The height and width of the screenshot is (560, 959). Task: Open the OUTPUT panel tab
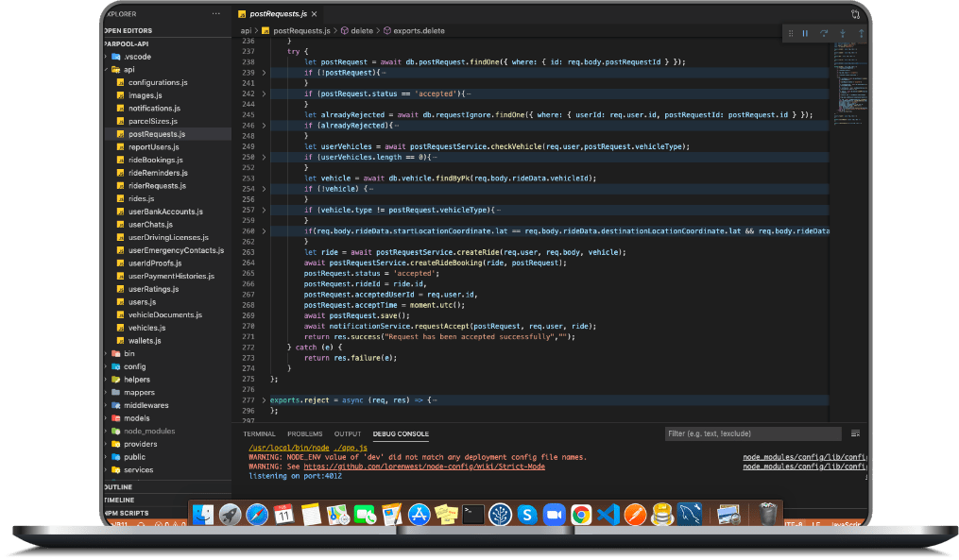(348, 434)
